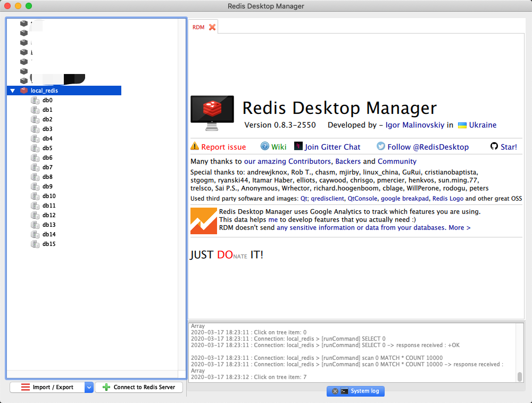Select the first unnamed server connection icon
The height and width of the screenshot is (403, 532).
(24, 23)
